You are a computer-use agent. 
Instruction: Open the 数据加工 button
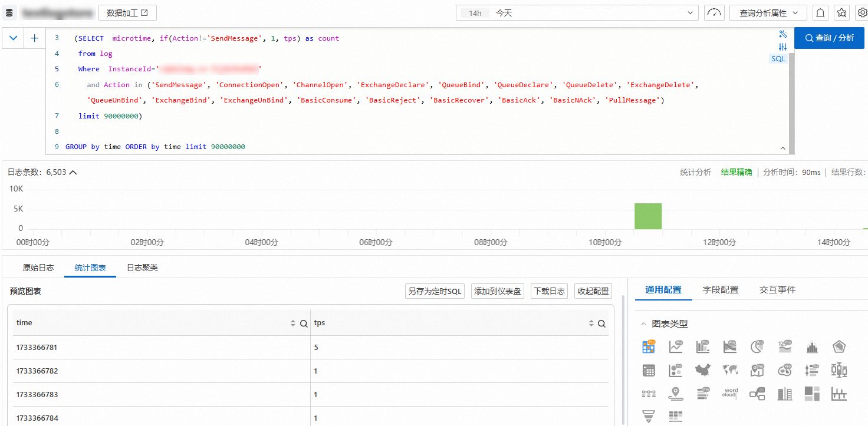pos(127,12)
